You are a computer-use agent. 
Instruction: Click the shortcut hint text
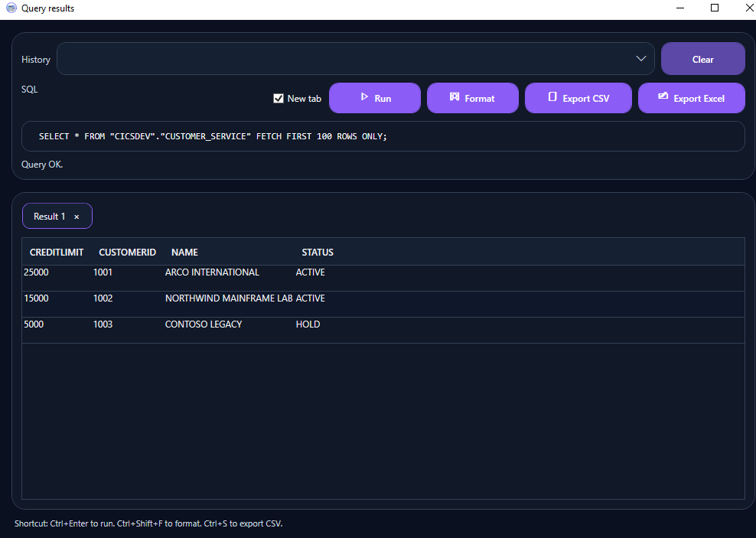coord(148,523)
